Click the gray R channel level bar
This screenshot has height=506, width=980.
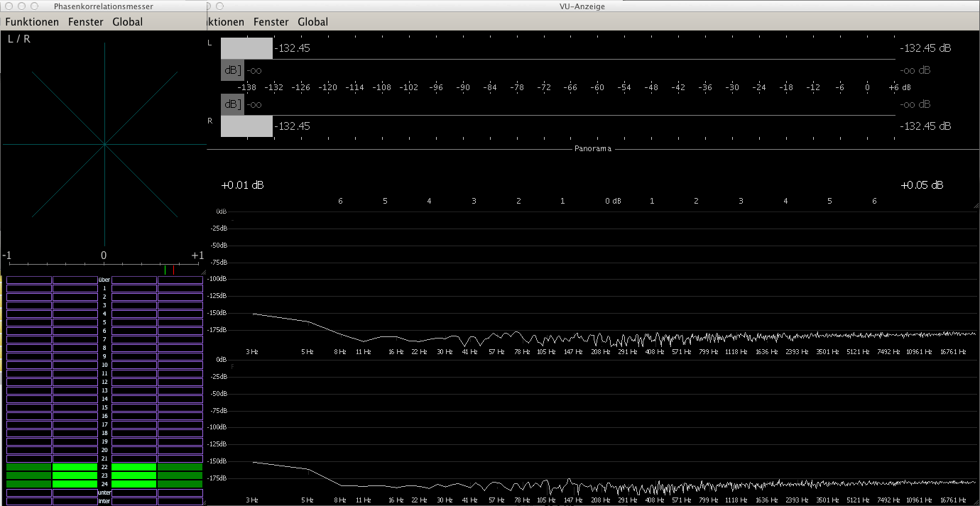246,126
